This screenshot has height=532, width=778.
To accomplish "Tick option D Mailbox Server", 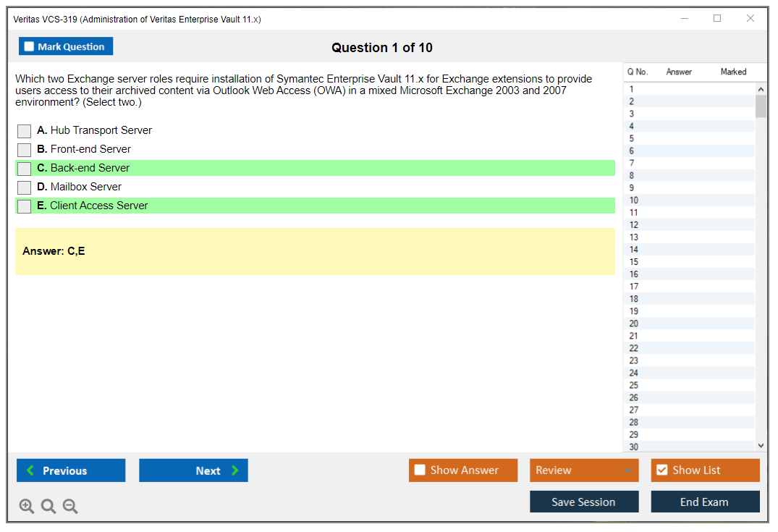I will pyautogui.click(x=25, y=187).
